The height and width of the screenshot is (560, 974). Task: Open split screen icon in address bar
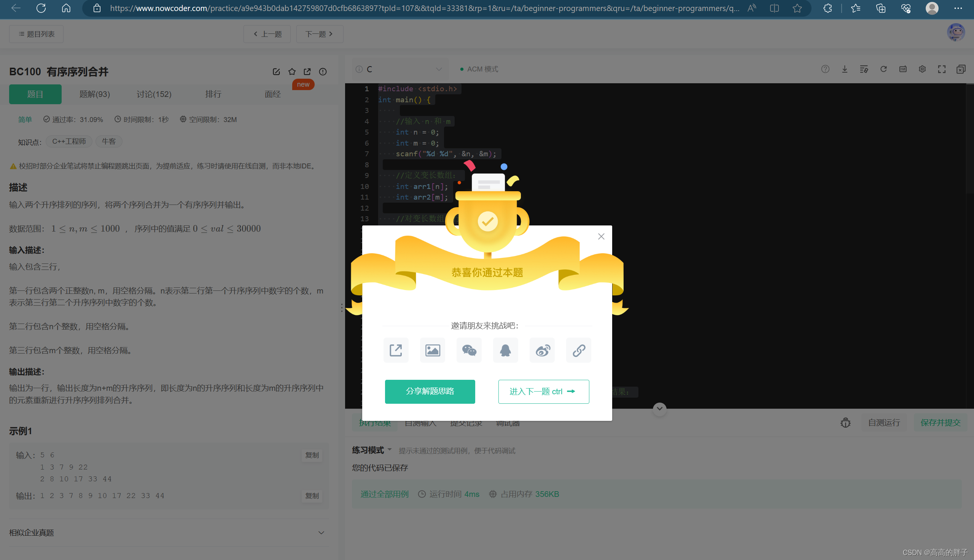coord(774,8)
